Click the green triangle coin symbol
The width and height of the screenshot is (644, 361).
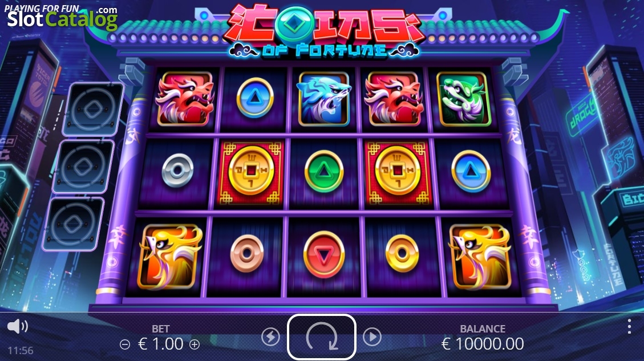(324, 171)
